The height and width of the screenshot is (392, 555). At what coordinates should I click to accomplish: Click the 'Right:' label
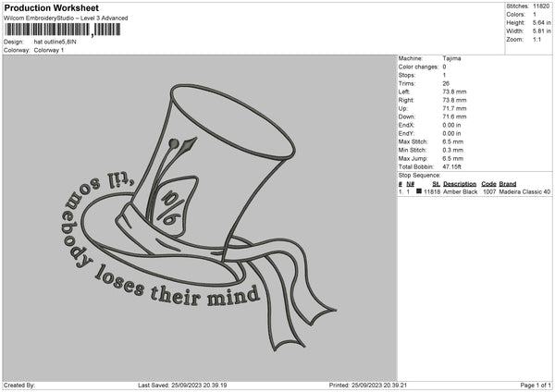click(406, 100)
